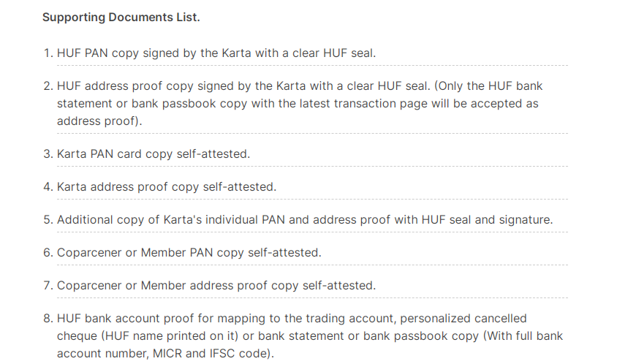Select the HUF PAN copy list item

[216, 53]
